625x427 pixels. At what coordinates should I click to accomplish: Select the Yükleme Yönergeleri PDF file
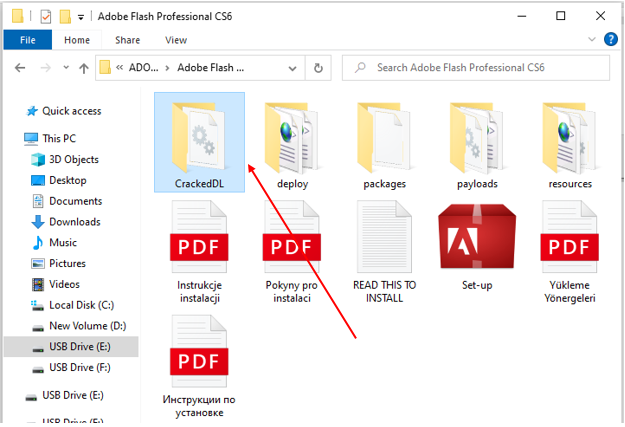[570, 252]
